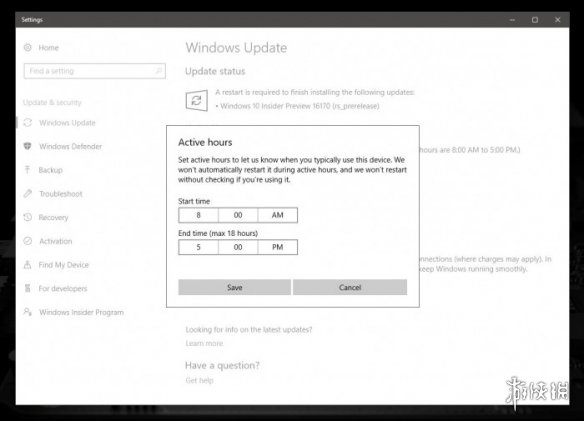
Task: Close the Settings window
Action: [x=558, y=20]
